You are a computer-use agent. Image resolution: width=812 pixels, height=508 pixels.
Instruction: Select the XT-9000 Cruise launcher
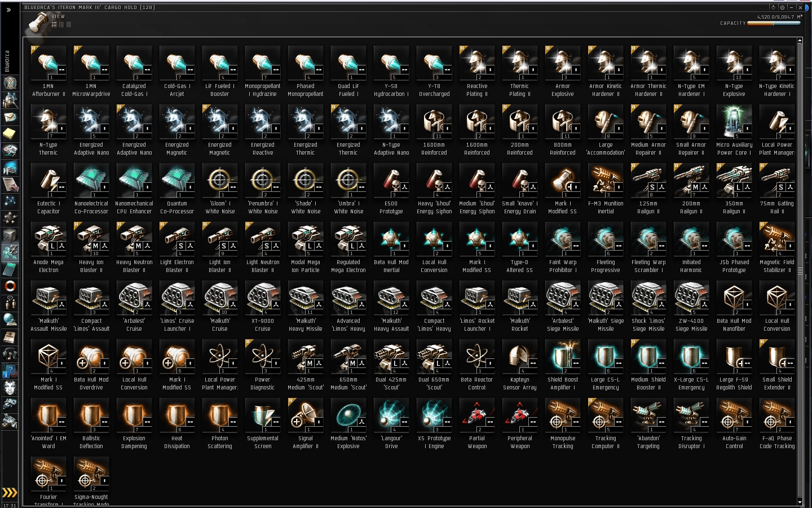[x=263, y=306]
